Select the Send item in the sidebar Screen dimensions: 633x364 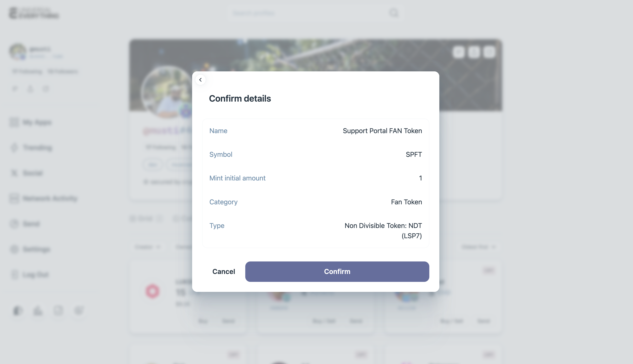[x=31, y=224]
